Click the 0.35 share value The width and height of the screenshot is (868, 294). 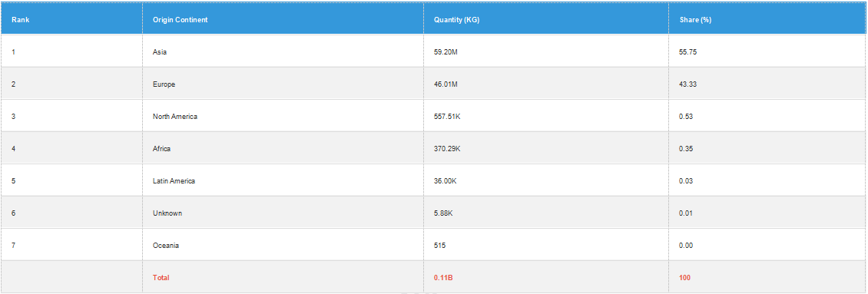(x=686, y=148)
